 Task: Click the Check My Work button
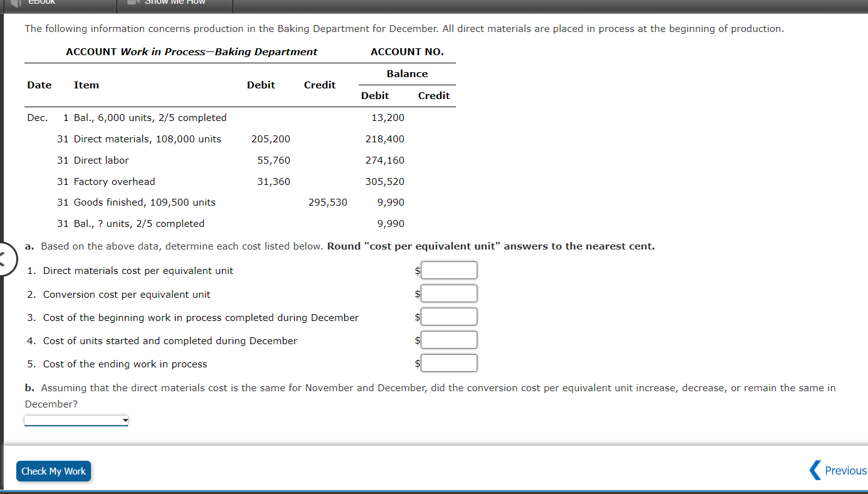53,471
